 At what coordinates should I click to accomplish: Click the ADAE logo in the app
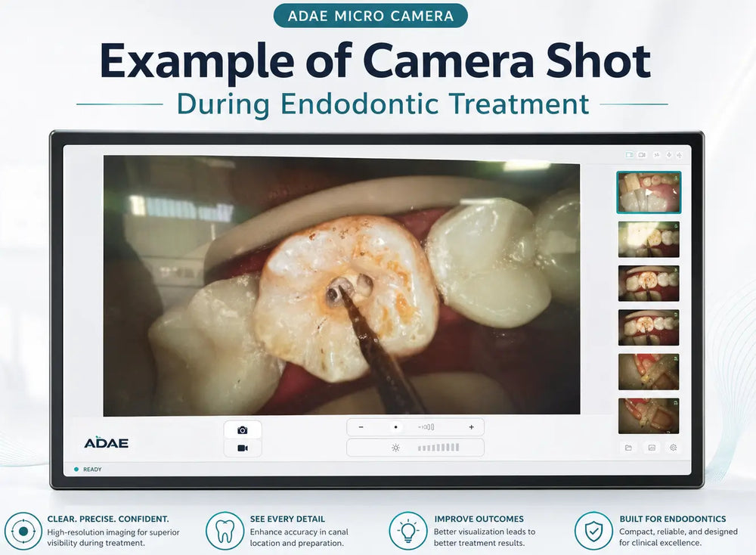click(x=106, y=442)
